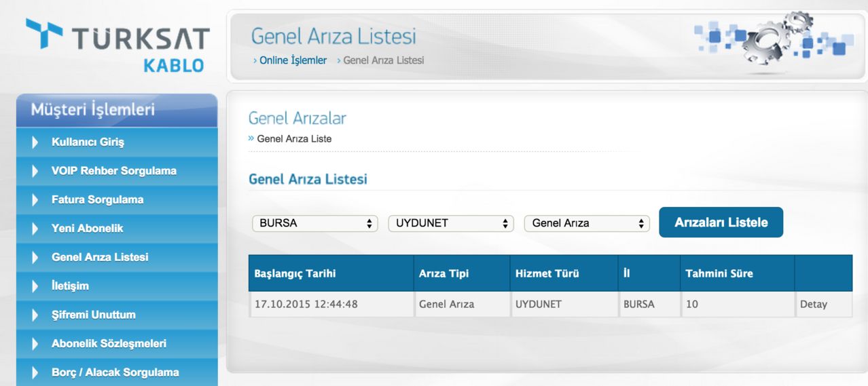Click the Arızaları Listele button

coord(721,223)
